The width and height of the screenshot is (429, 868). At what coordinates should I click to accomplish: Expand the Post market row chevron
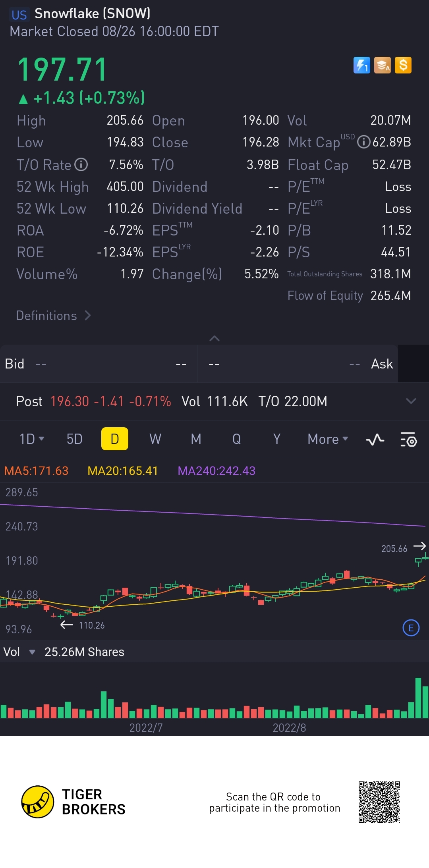click(x=411, y=401)
